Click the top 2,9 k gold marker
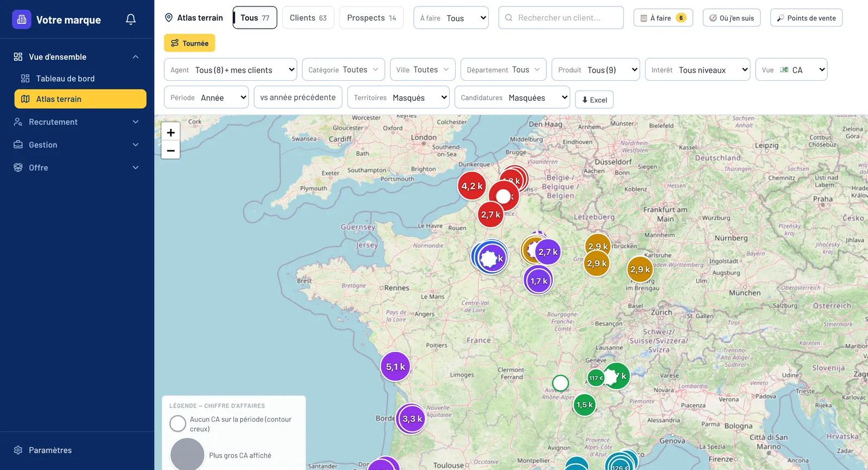The image size is (868, 470). (597, 246)
